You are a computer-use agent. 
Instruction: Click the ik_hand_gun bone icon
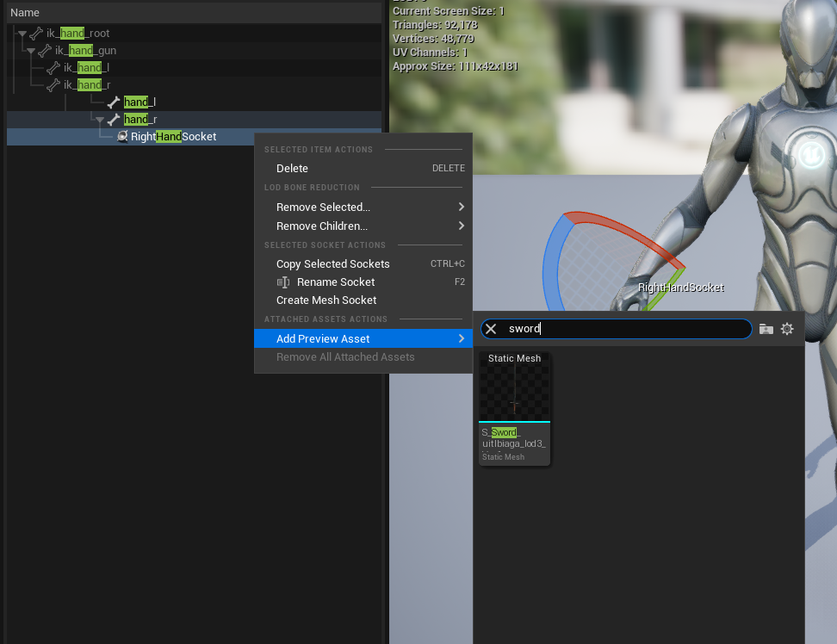tap(45, 50)
